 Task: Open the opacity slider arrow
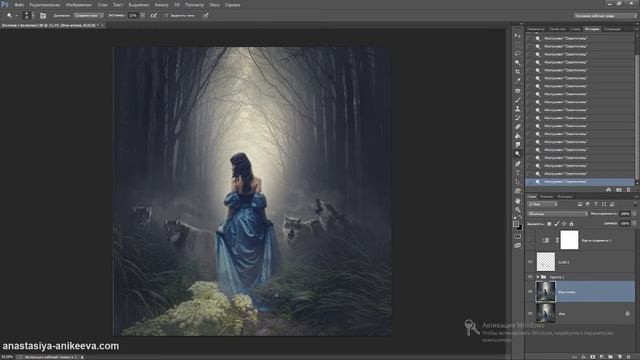click(x=634, y=213)
